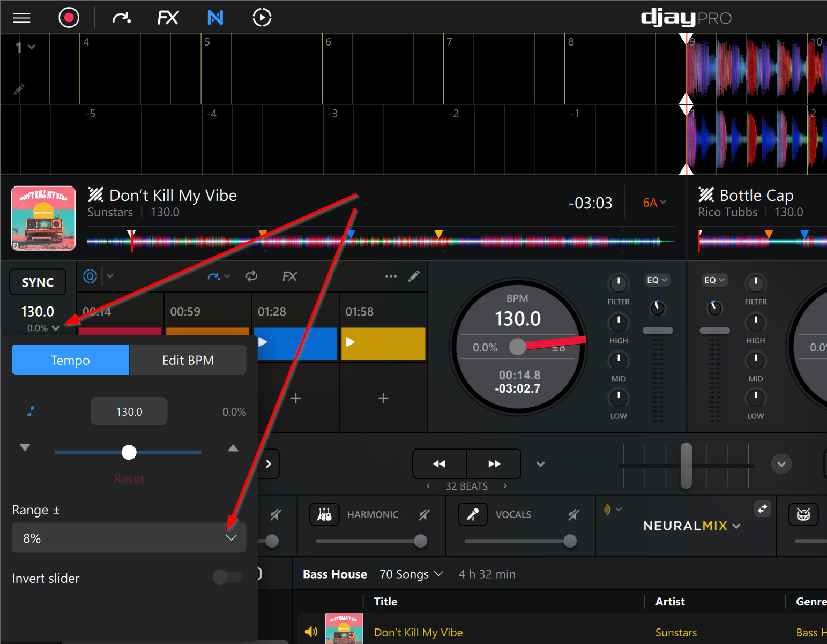This screenshot has width=827, height=644.
Task: Click the pencil edit icon beside cue points
Action: click(x=414, y=276)
